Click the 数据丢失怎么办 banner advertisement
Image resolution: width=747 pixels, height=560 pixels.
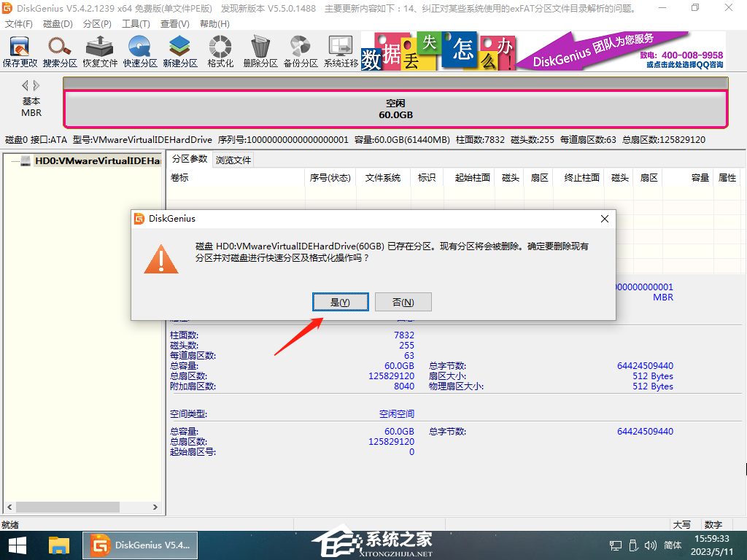[438, 52]
